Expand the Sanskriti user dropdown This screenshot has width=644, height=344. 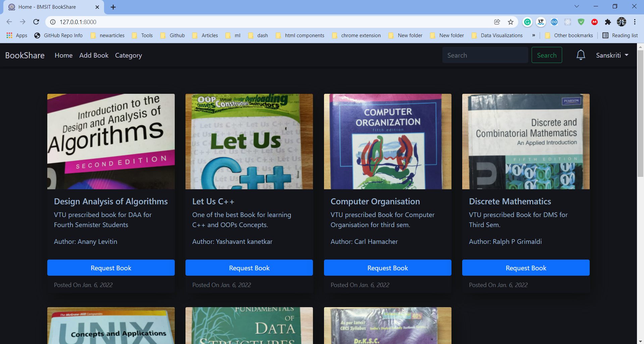coord(612,55)
